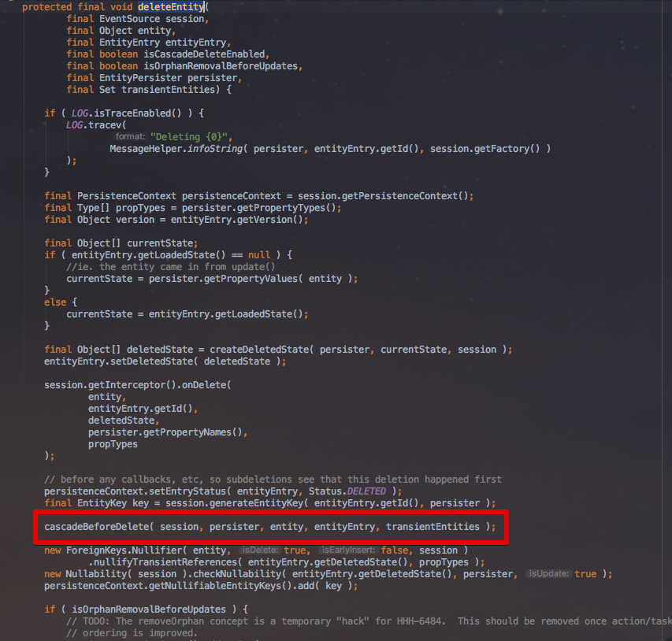This screenshot has height=641, width=672.
Task: Click MessageHelper.infoString call
Action: [x=178, y=149]
